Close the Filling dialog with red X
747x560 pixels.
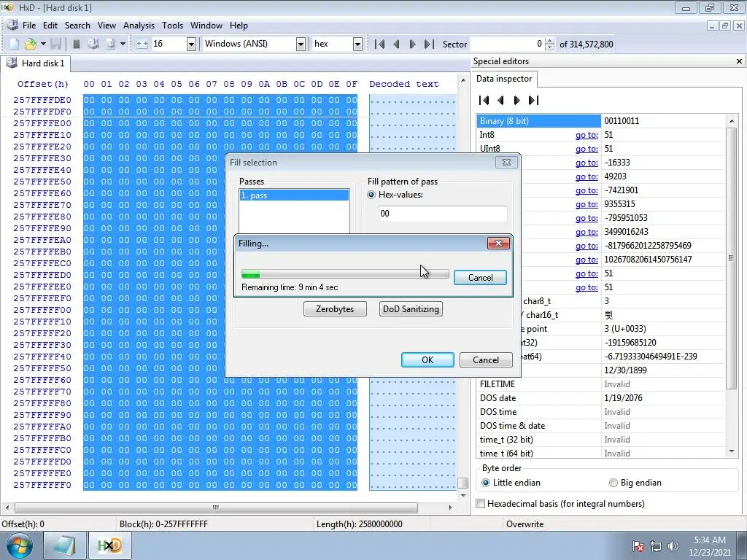(x=498, y=244)
